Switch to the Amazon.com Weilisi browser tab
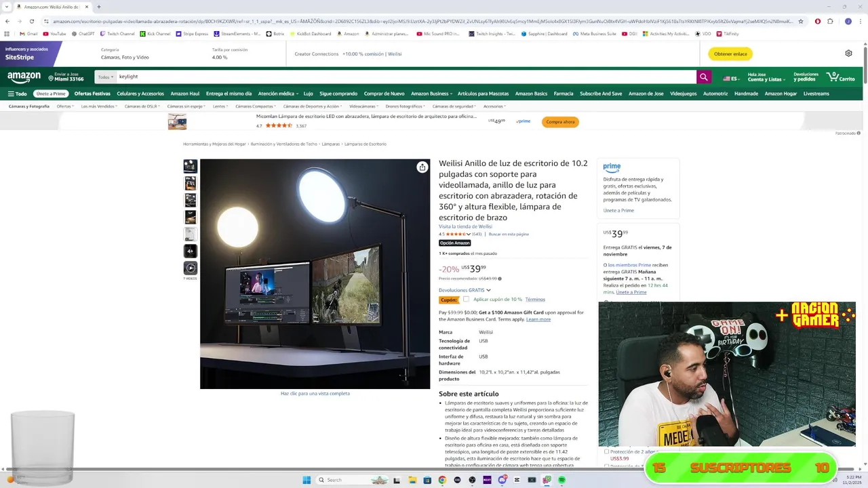868x488 pixels. [x=52, y=7]
